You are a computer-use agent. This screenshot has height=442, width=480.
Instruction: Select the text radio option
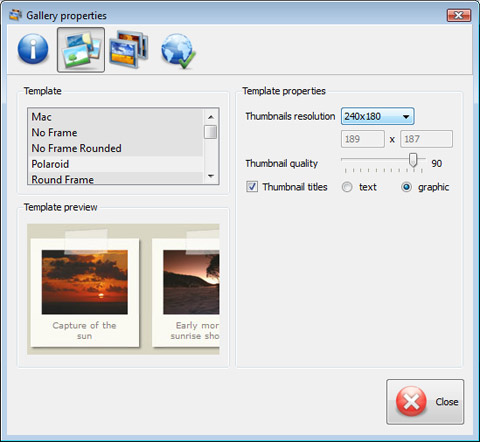[347, 187]
